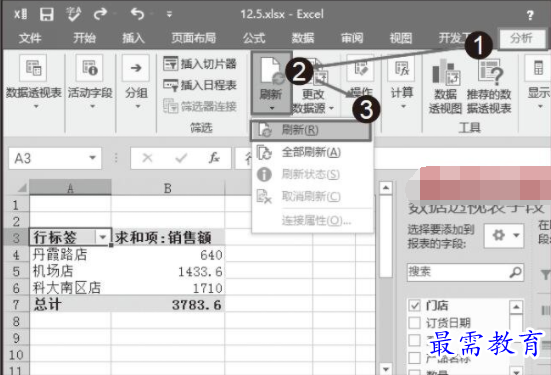Click the 分组 arrow icon
Image resolution: width=551 pixels, height=375 pixels.
click(x=136, y=68)
